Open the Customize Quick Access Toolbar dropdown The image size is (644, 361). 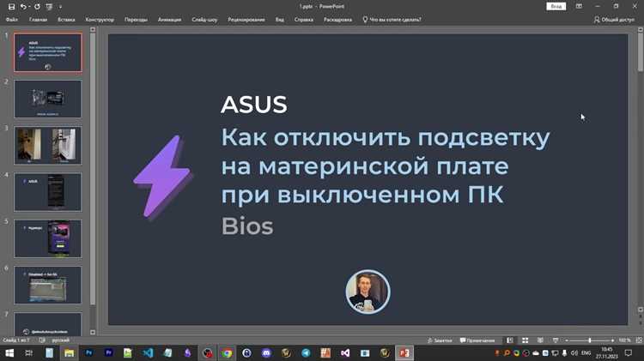tap(60, 7)
